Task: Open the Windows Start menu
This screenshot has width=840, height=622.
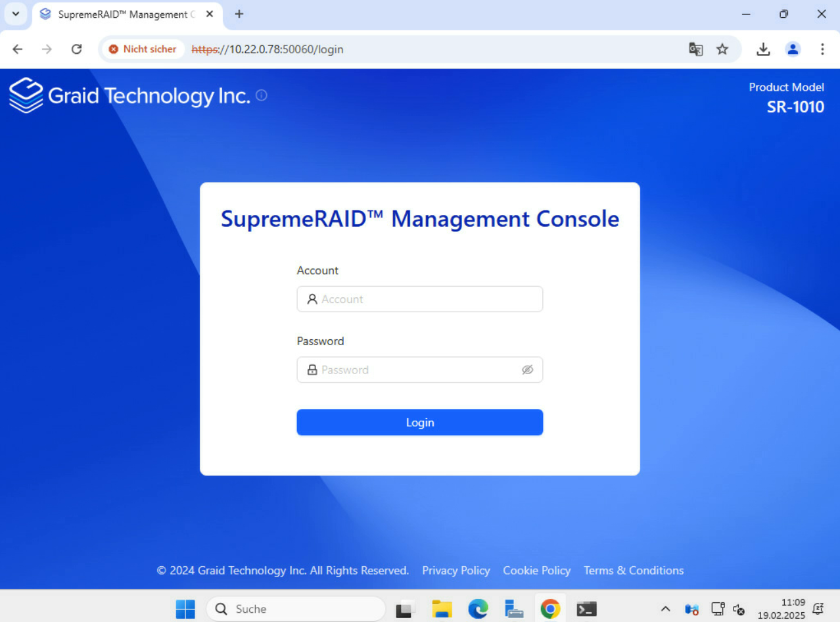Action: click(x=185, y=609)
